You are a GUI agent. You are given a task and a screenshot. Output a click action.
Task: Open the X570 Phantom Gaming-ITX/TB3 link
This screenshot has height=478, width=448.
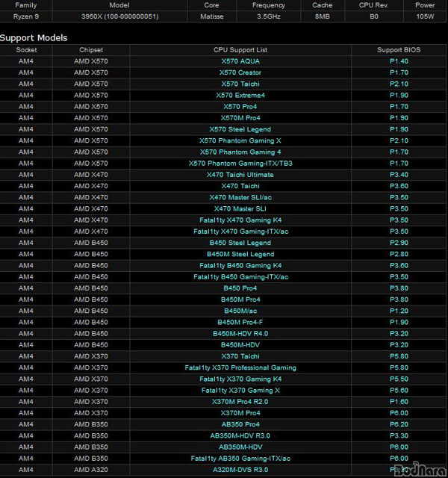[240, 164]
